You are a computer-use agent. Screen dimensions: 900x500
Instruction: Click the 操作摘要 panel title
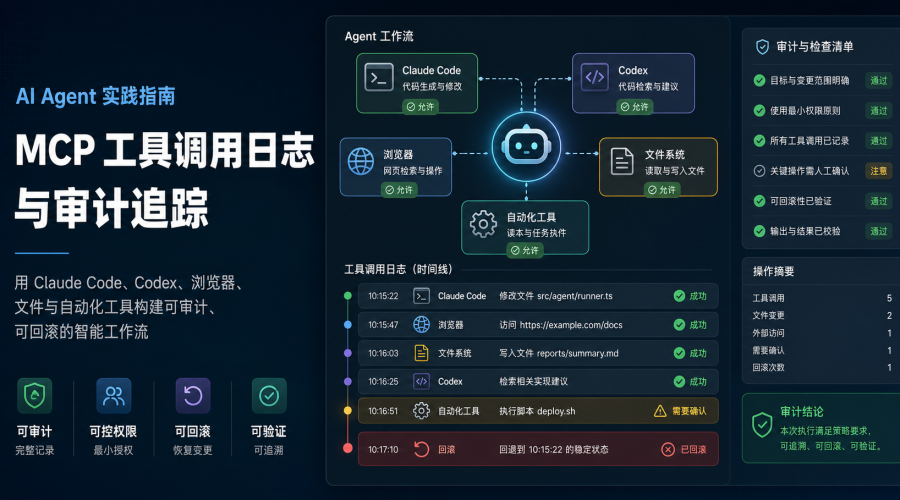coord(773,272)
